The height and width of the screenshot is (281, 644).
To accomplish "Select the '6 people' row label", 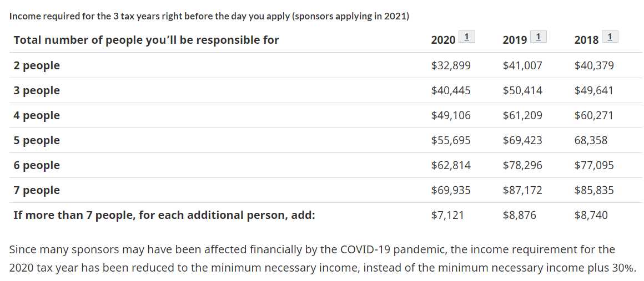I will click(37, 165).
